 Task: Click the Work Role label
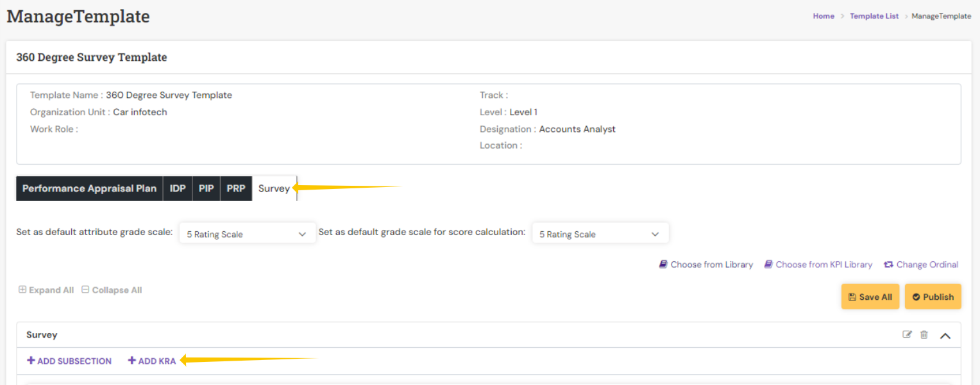coord(54,129)
